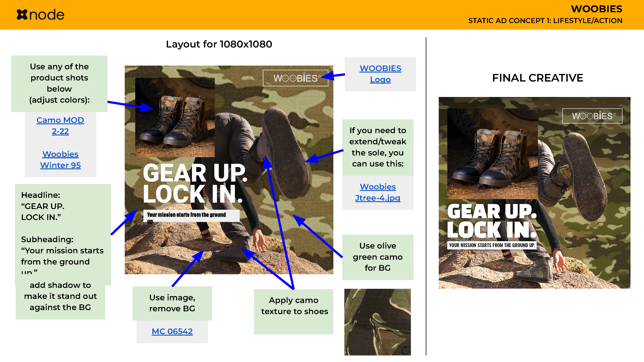644x362 pixels.
Task: Open the Woobies Winter 95 link
Action: point(60,160)
